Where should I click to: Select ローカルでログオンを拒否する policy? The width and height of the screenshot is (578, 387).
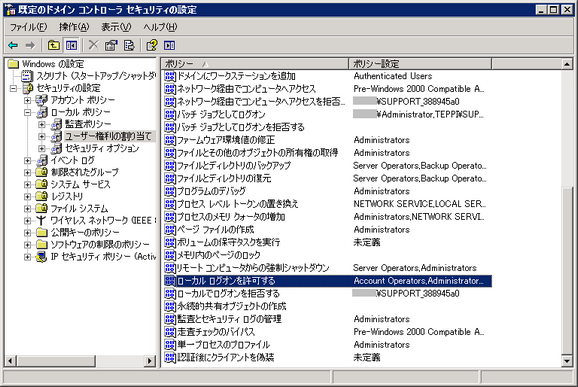(229, 294)
